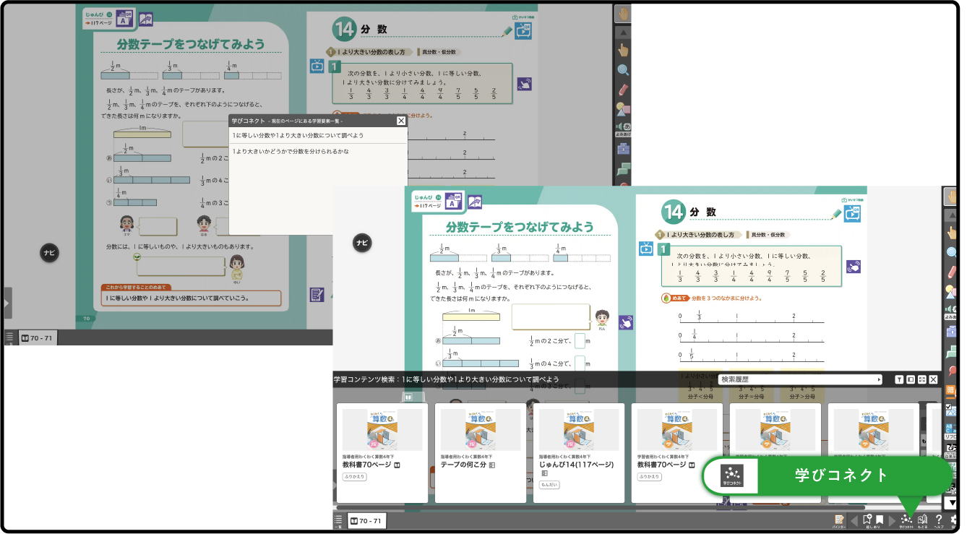Select the 70 - 71 page tab in front window
980x534 pixels.
[366, 520]
